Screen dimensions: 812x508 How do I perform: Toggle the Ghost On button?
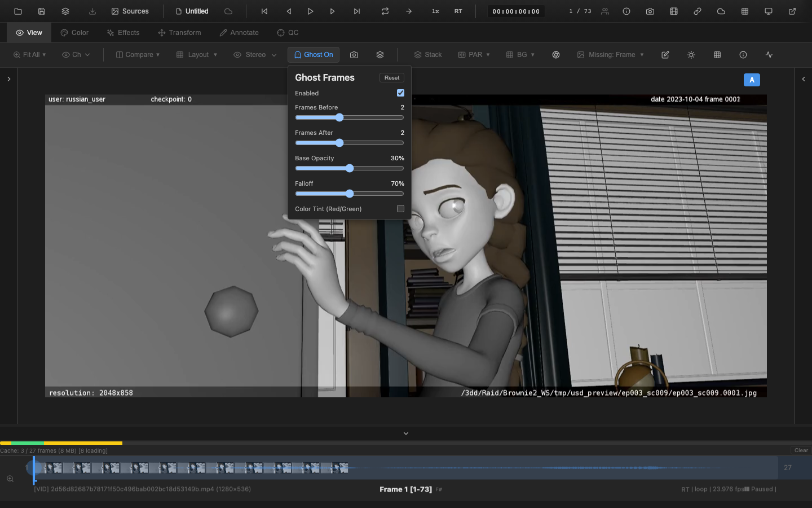click(314, 54)
